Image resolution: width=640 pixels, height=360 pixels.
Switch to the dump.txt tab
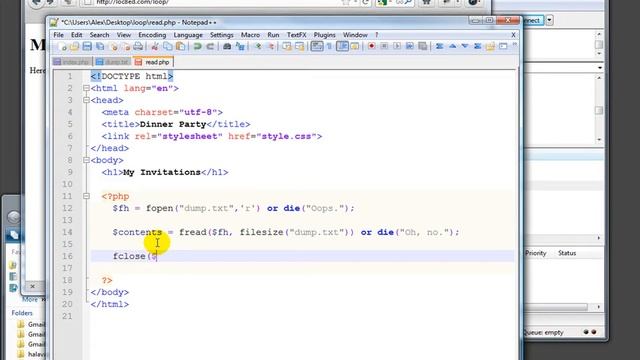tap(113, 62)
